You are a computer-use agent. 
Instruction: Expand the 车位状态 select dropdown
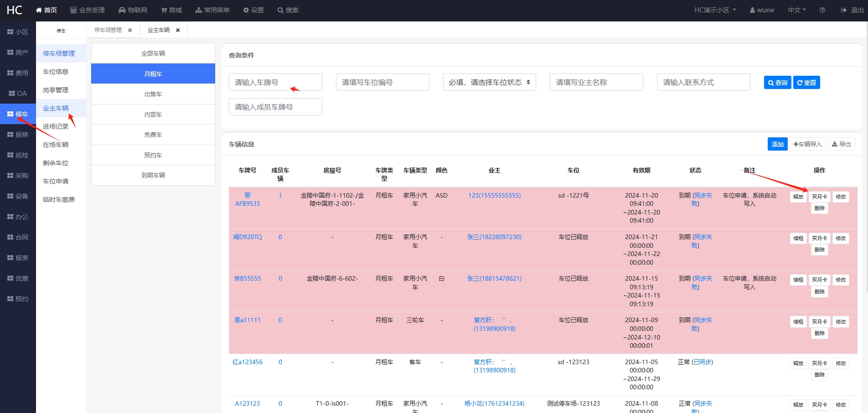click(489, 82)
